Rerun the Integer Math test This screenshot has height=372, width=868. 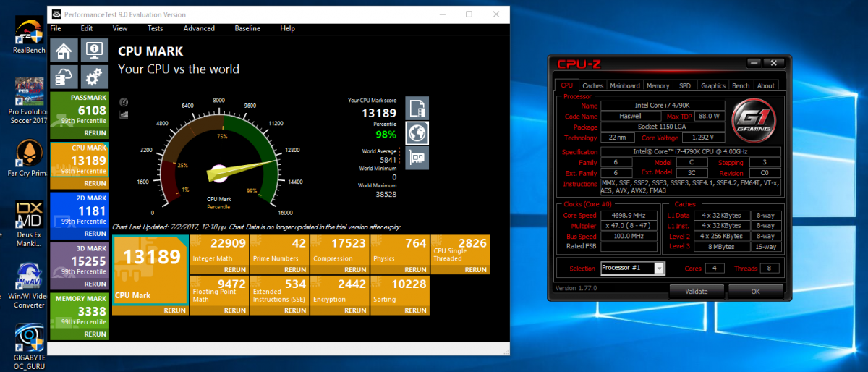click(x=234, y=269)
